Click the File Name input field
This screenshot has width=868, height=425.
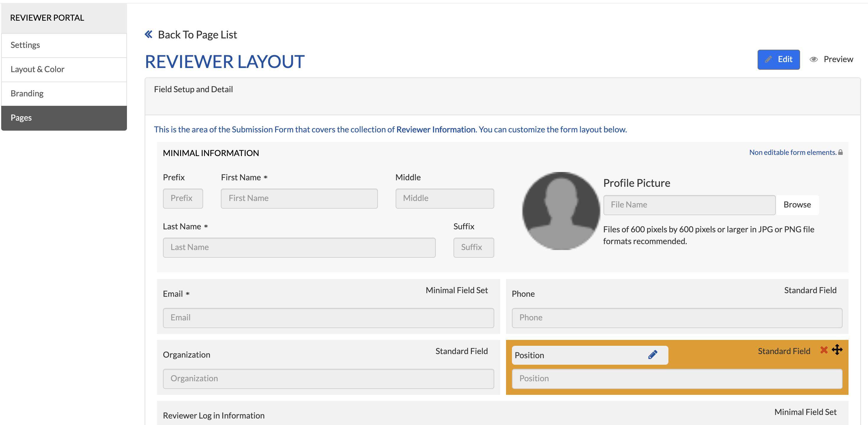pos(689,205)
